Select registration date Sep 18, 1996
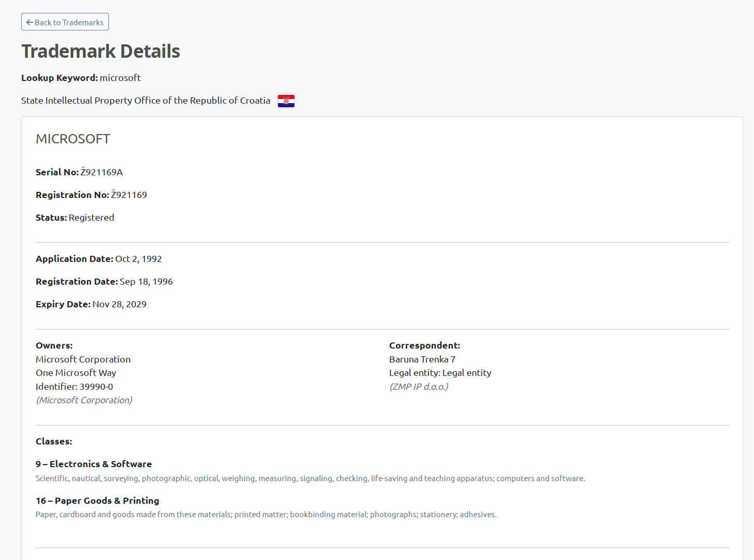The width and height of the screenshot is (754, 560). coord(146,282)
